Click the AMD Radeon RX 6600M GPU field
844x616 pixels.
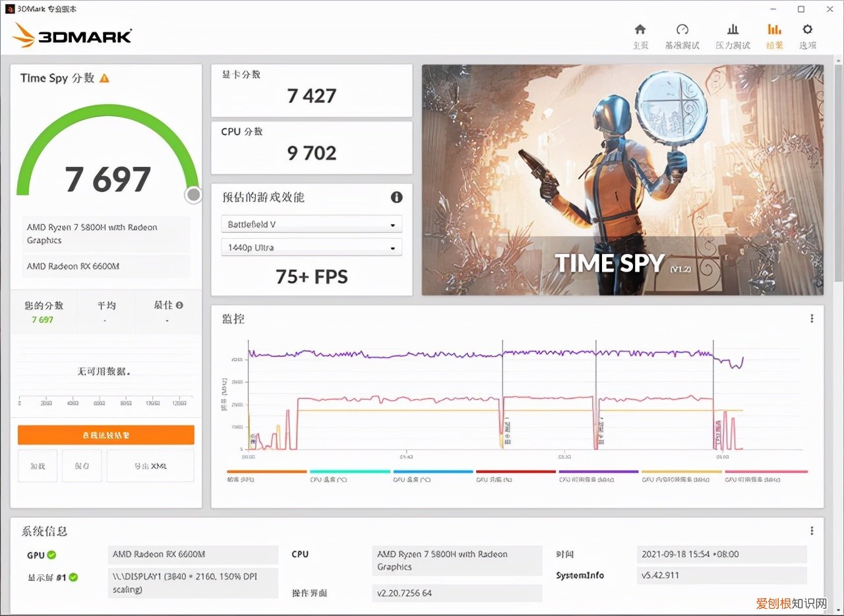click(192, 555)
